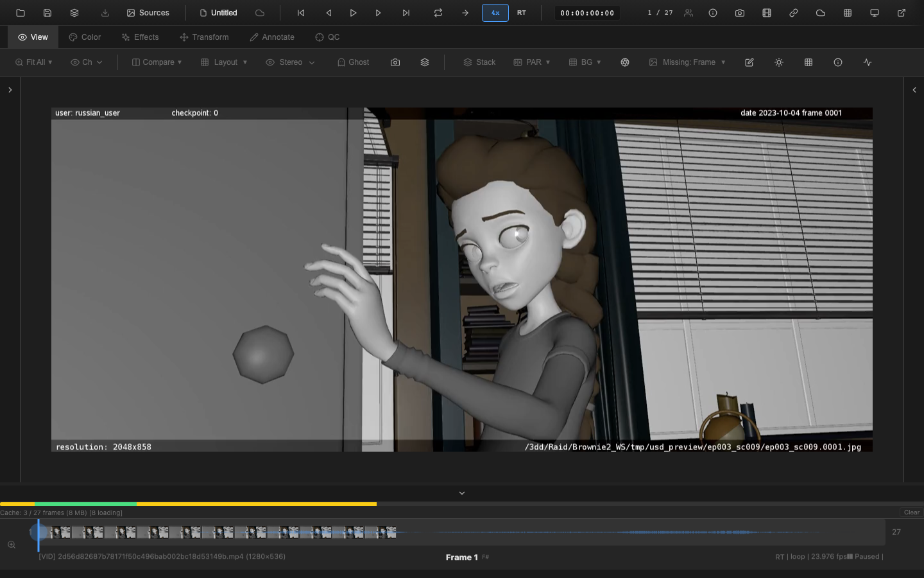
Task: Click the Clear cache button
Action: (x=911, y=512)
